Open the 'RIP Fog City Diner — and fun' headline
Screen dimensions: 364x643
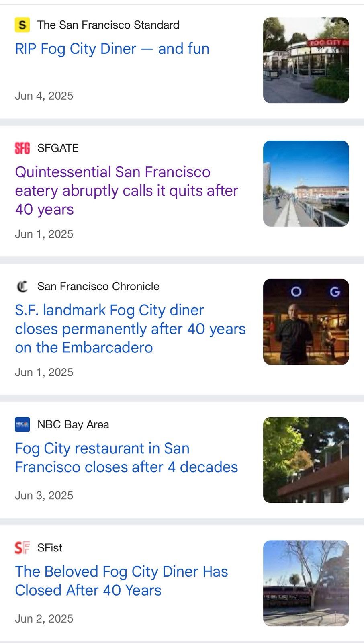(x=112, y=49)
